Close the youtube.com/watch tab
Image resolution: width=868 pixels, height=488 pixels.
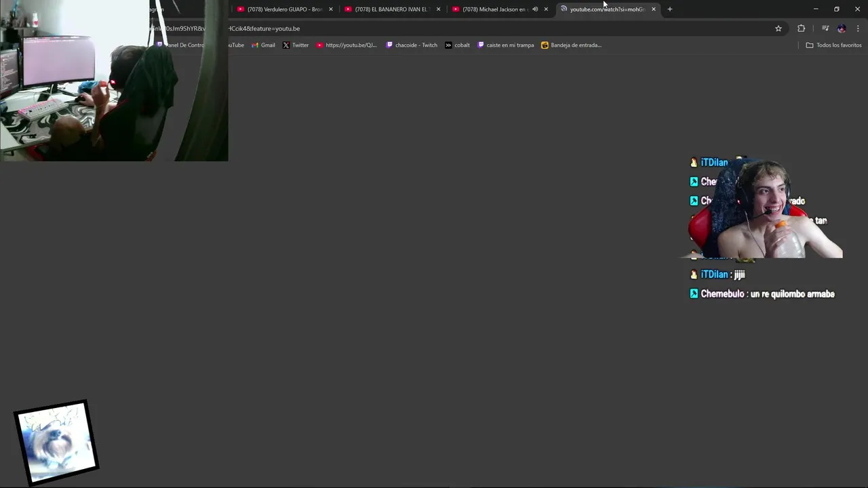pos(654,9)
